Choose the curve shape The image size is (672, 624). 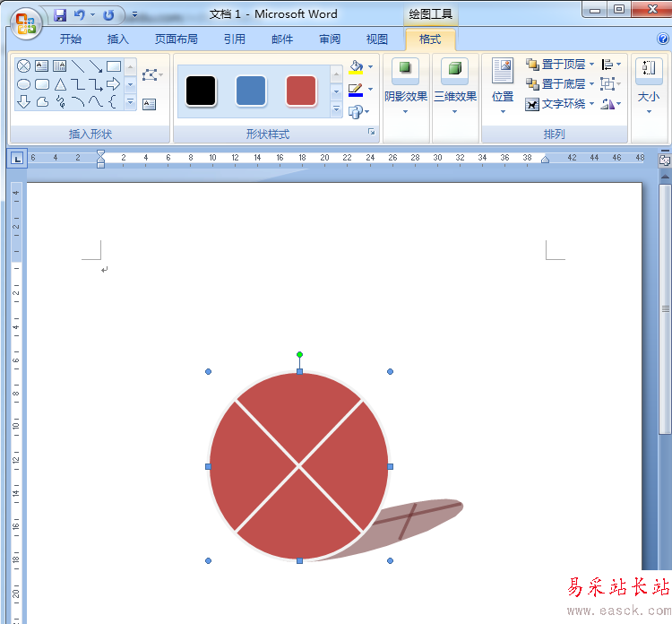point(96,101)
